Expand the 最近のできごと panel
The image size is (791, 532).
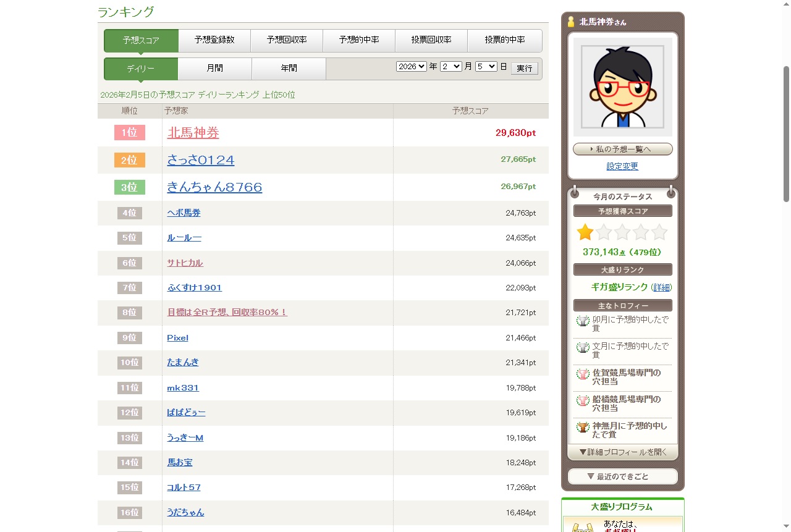[622, 476]
